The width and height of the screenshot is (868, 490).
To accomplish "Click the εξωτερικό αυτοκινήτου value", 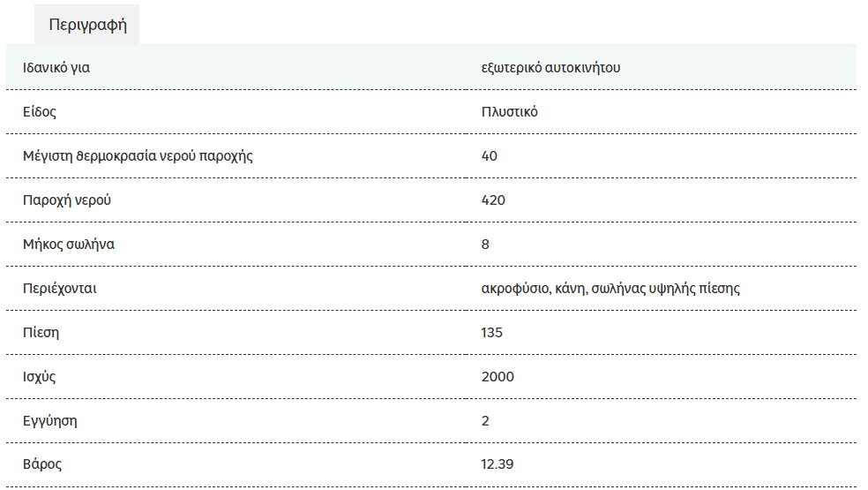I will tap(550, 68).
